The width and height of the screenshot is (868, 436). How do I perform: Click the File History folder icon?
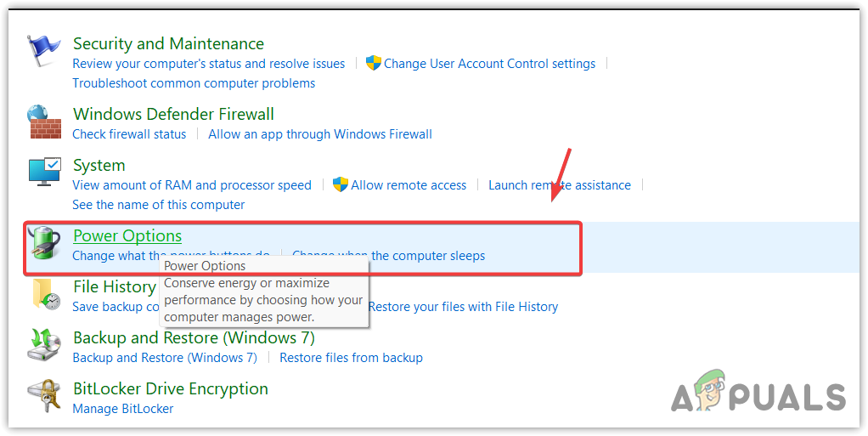pos(43,295)
